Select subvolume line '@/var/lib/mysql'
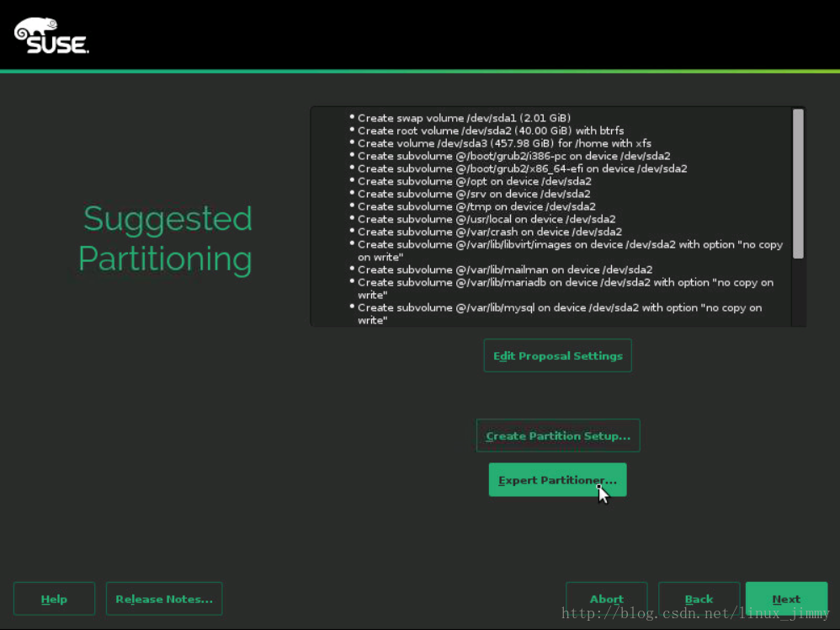The height and width of the screenshot is (630, 840). pos(560,313)
